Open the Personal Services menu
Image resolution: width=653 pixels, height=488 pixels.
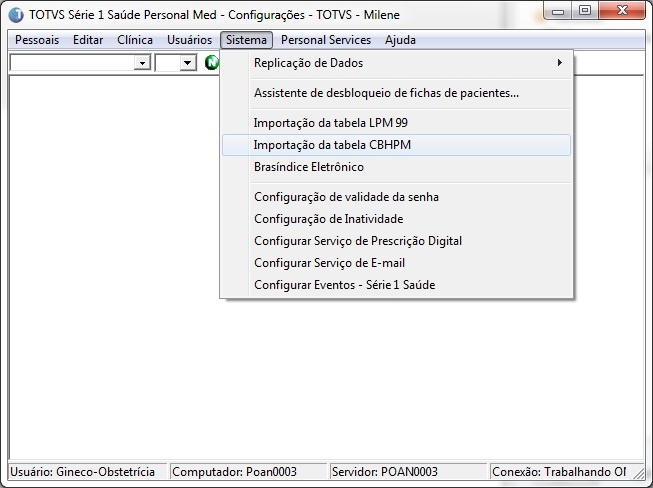pos(326,40)
